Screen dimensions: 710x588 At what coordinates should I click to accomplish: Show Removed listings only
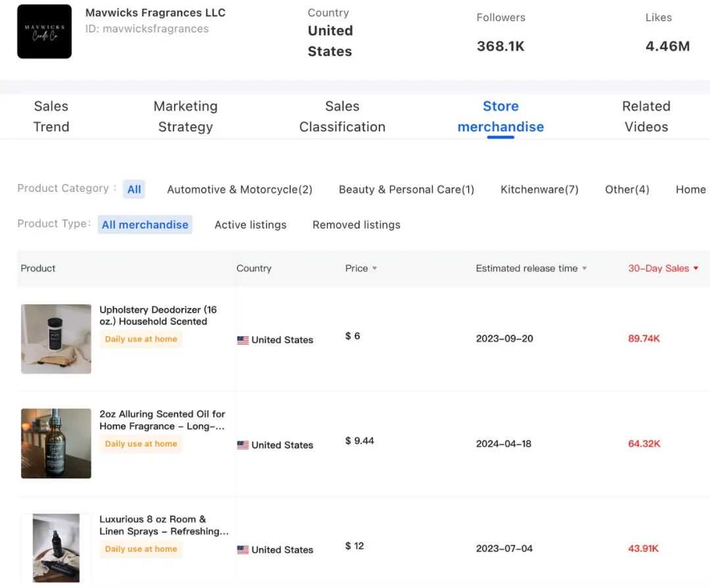(356, 225)
